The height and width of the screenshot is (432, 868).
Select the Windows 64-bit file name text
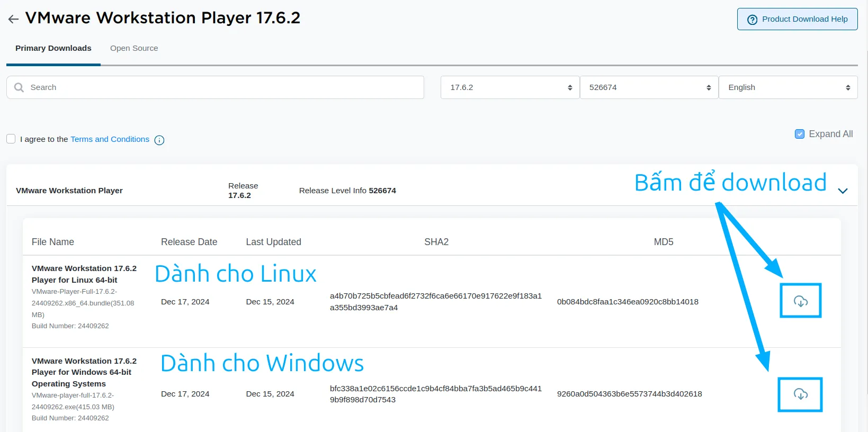(x=84, y=372)
